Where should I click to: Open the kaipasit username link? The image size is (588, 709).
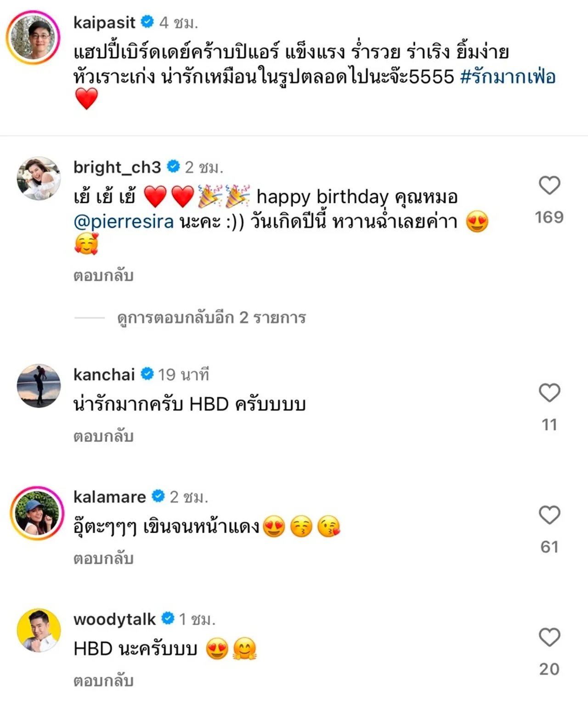coord(104,22)
